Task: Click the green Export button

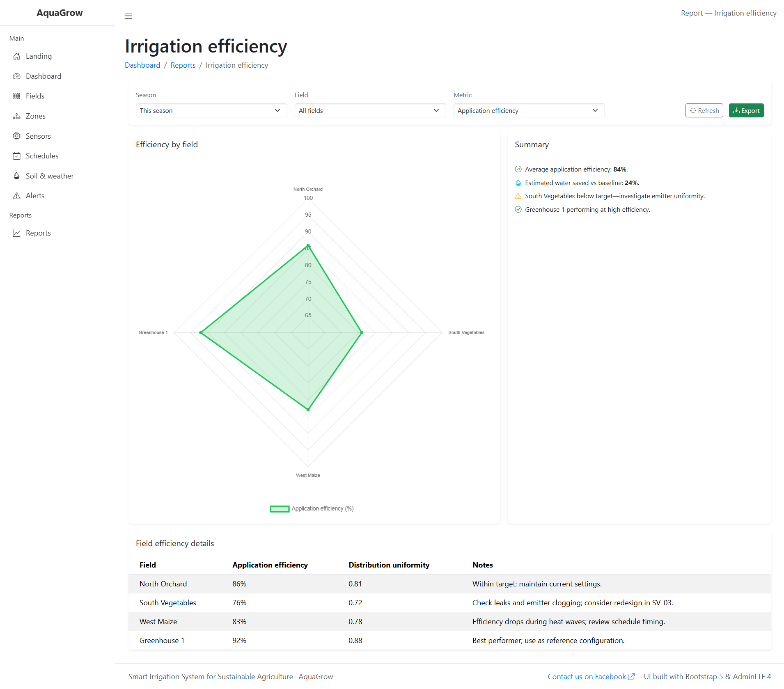Action: 746,111
